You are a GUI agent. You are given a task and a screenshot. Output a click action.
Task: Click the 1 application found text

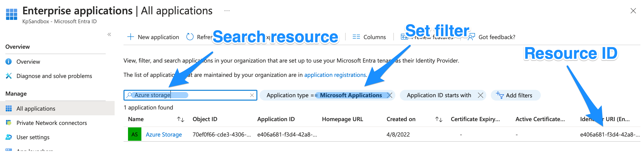pyautogui.click(x=148, y=107)
